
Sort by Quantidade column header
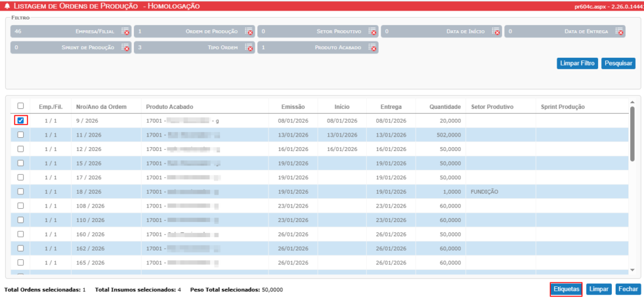[x=445, y=107]
